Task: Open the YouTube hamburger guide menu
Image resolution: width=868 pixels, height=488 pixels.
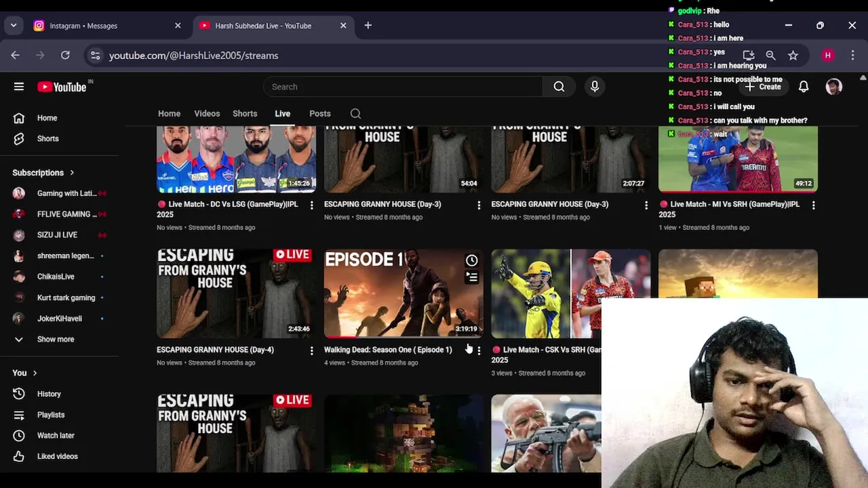Action: (19, 87)
